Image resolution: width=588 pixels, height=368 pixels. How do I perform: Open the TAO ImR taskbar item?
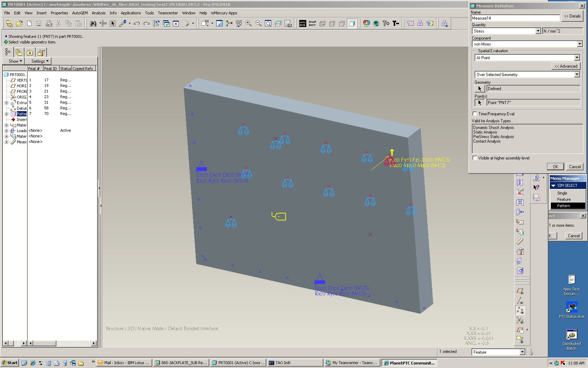tap(295, 363)
